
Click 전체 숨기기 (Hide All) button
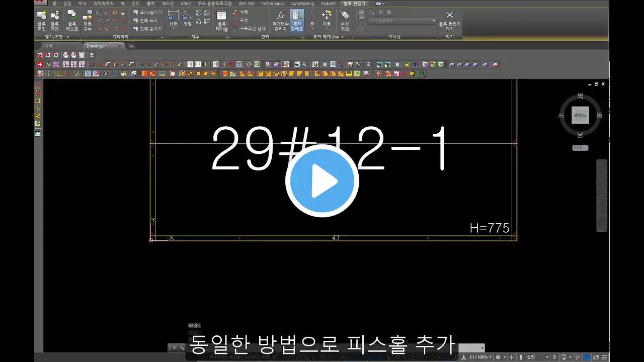[147, 29]
